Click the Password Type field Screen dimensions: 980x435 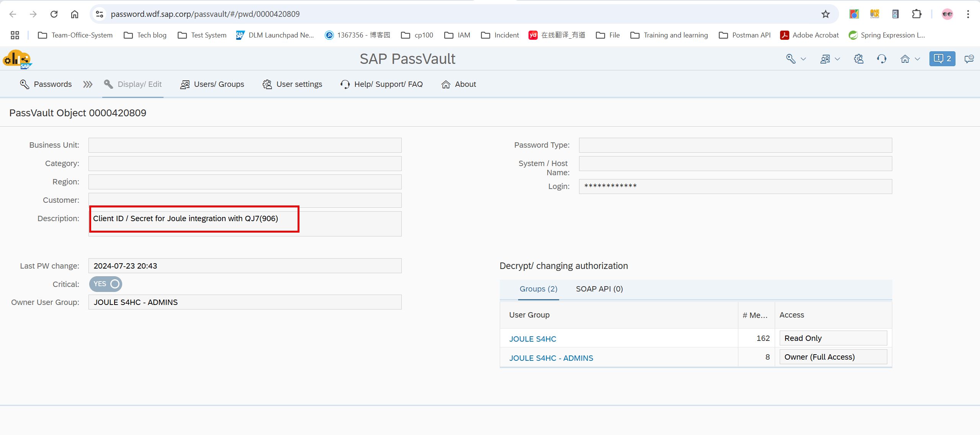click(735, 145)
